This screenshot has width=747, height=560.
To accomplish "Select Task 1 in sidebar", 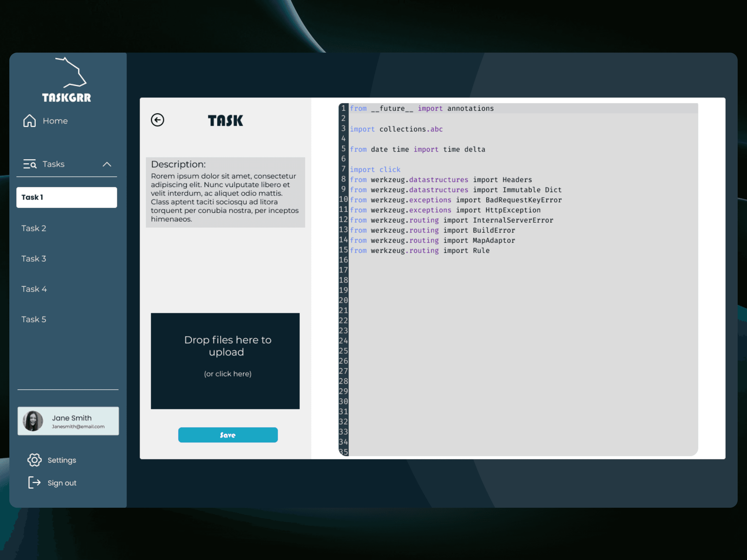I will (x=66, y=198).
